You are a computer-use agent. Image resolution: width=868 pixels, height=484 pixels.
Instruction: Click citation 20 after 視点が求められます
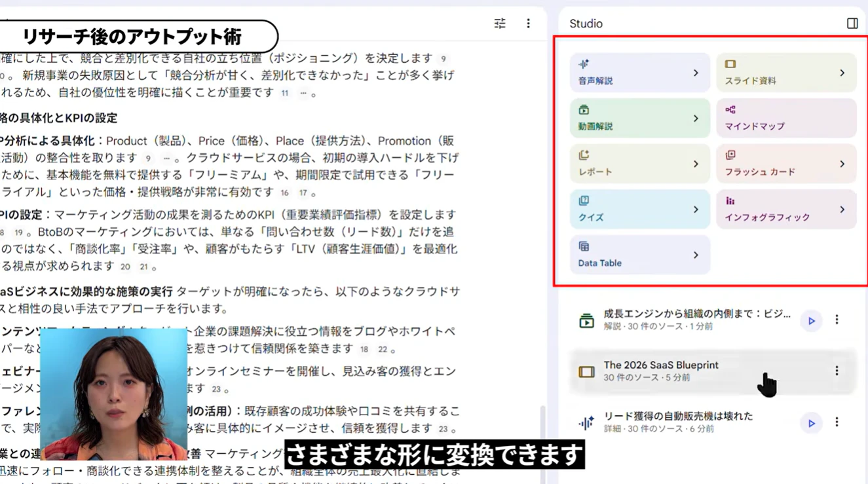click(x=125, y=267)
